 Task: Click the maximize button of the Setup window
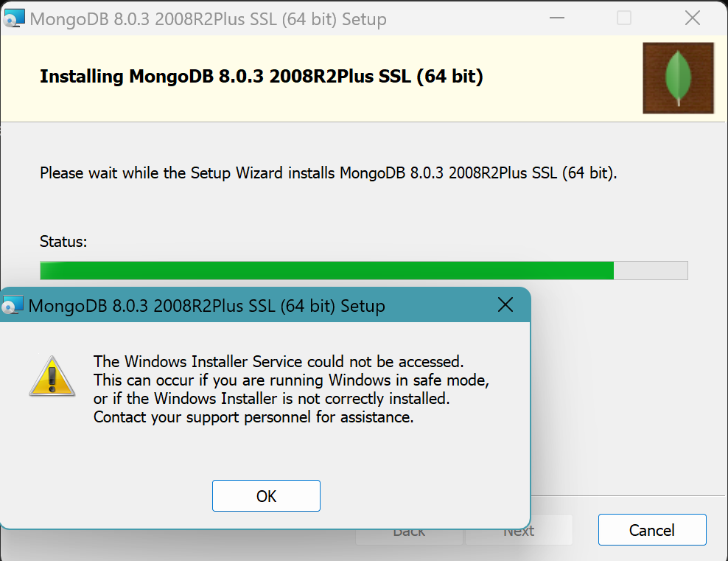click(x=624, y=18)
